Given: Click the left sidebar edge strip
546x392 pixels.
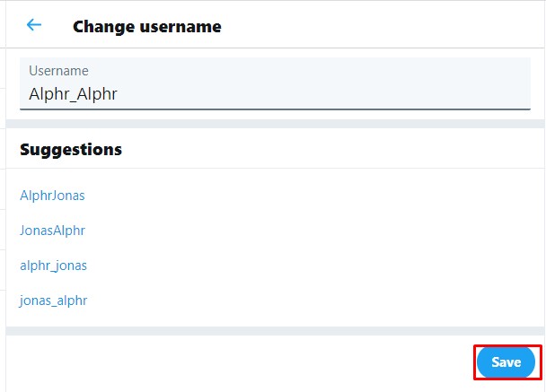Looking at the screenshot, I should pyautogui.click(x=3, y=196).
